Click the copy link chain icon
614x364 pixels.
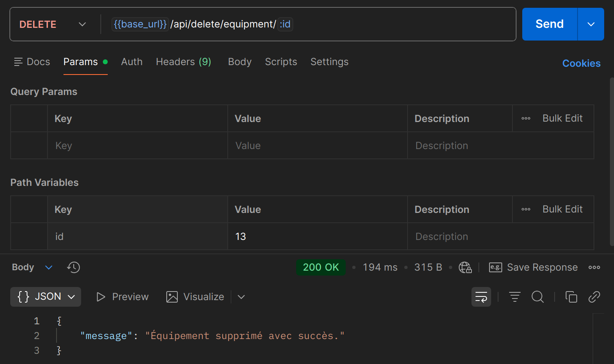click(x=594, y=297)
